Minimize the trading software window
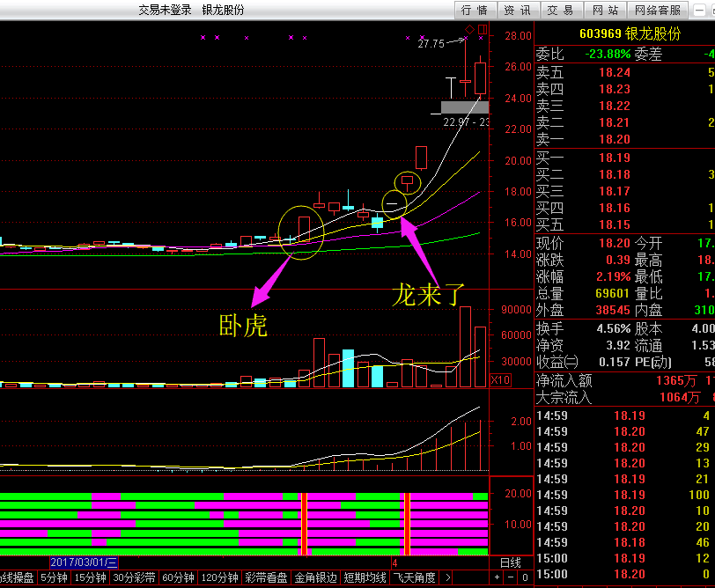This screenshot has height=588, width=715. (x=699, y=10)
